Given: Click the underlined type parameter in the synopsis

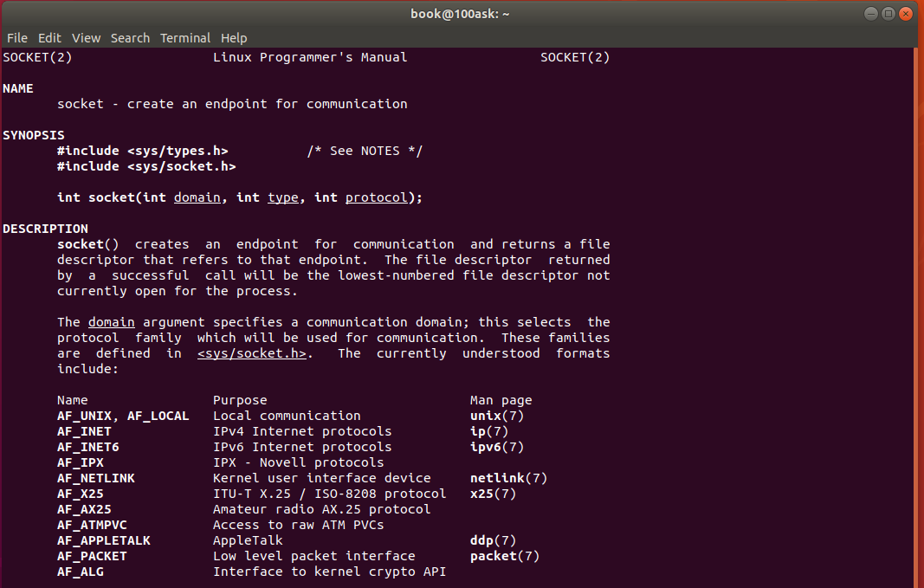Looking at the screenshot, I should (283, 197).
